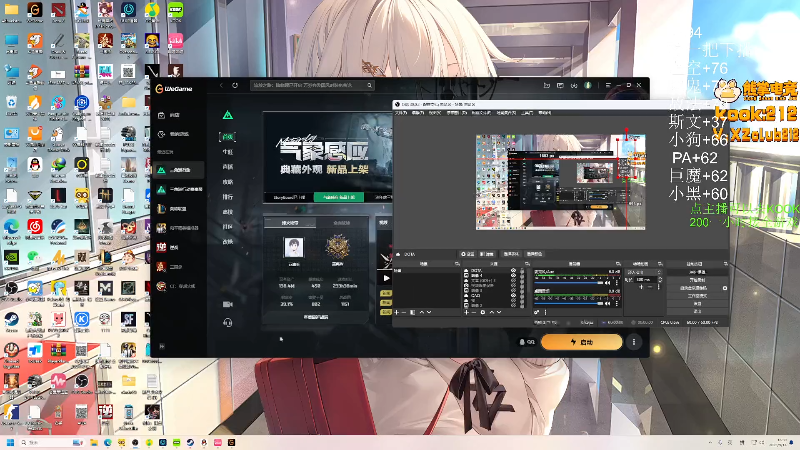Open the headset support icon in WeGame
Image resolution: width=800 pixels, height=450 pixels.
(228, 322)
